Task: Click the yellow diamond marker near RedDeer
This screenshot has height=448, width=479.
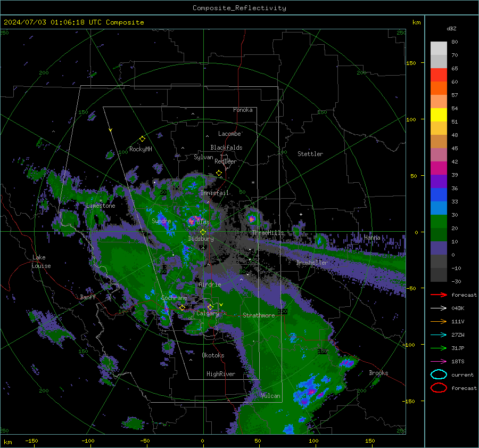Action: tap(219, 173)
